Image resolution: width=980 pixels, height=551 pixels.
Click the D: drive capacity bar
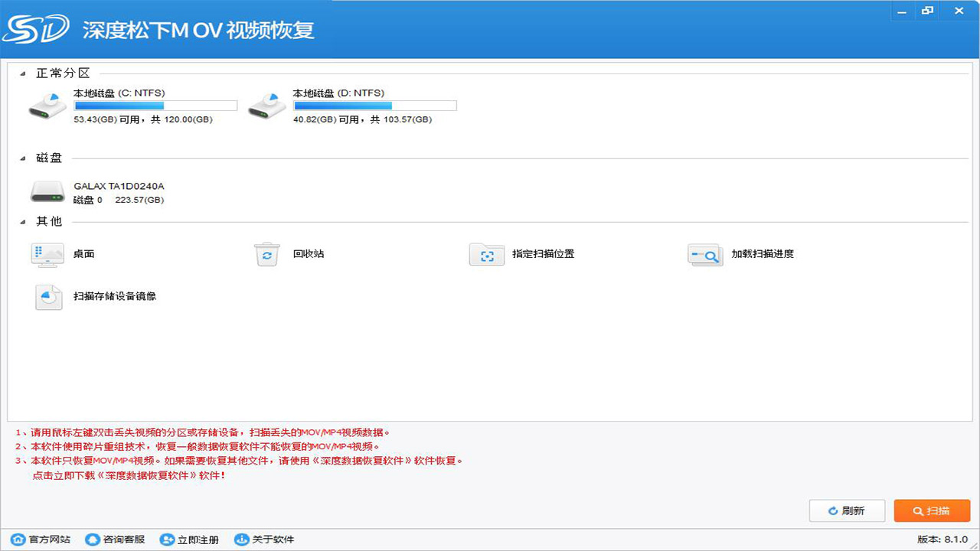tap(375, 105)
